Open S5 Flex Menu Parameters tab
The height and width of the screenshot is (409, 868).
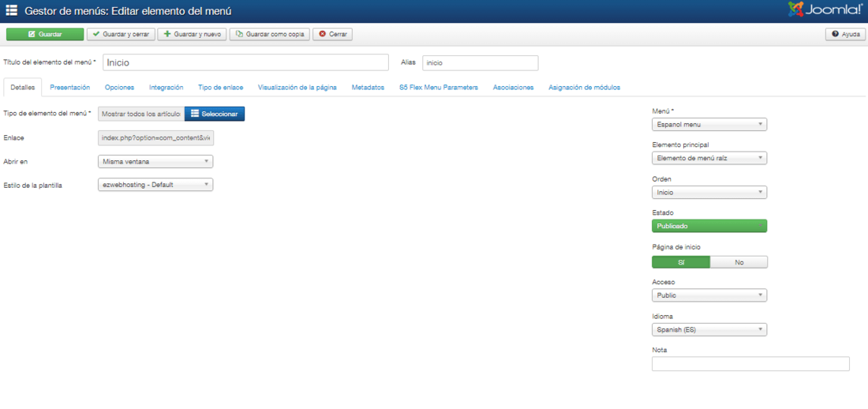tap(439, 88)
